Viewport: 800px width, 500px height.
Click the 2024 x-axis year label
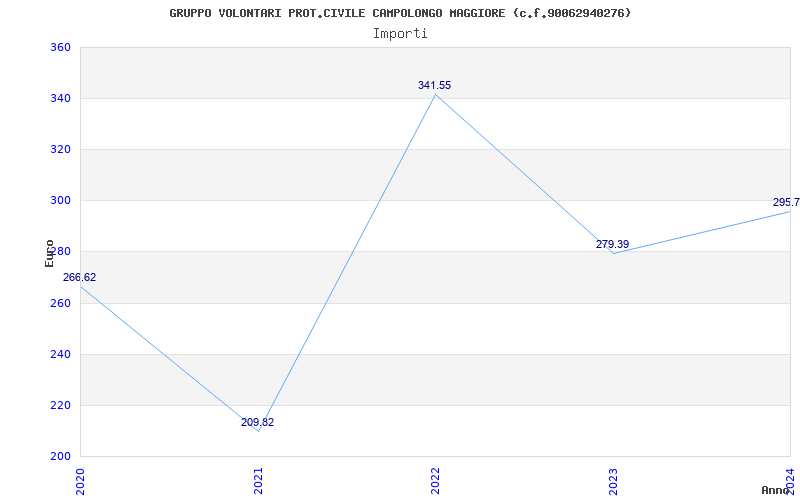point(790,481)
